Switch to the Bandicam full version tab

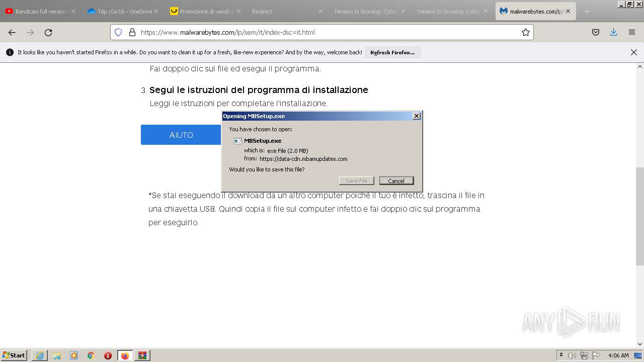point(40,11)
